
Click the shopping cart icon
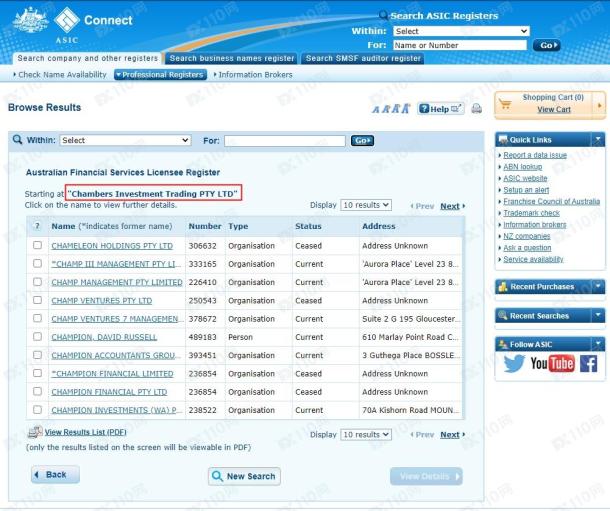[x=505, y=104]
